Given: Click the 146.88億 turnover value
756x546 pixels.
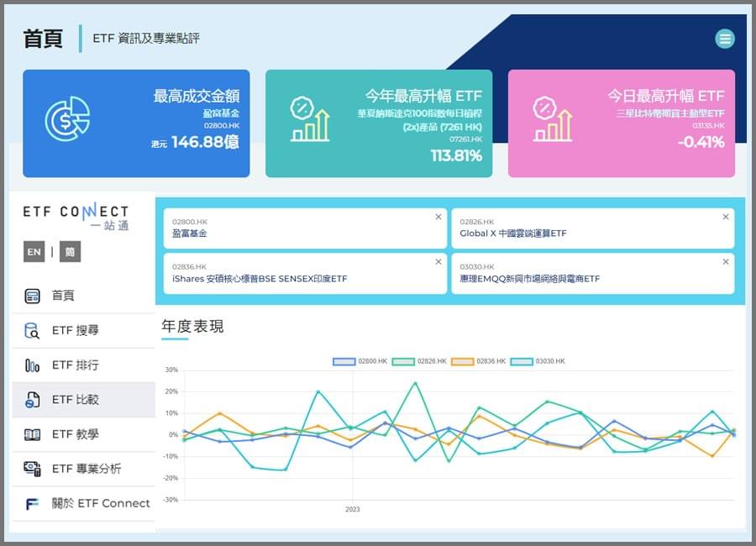Looking at the screenshot, I should pos(206,142).
